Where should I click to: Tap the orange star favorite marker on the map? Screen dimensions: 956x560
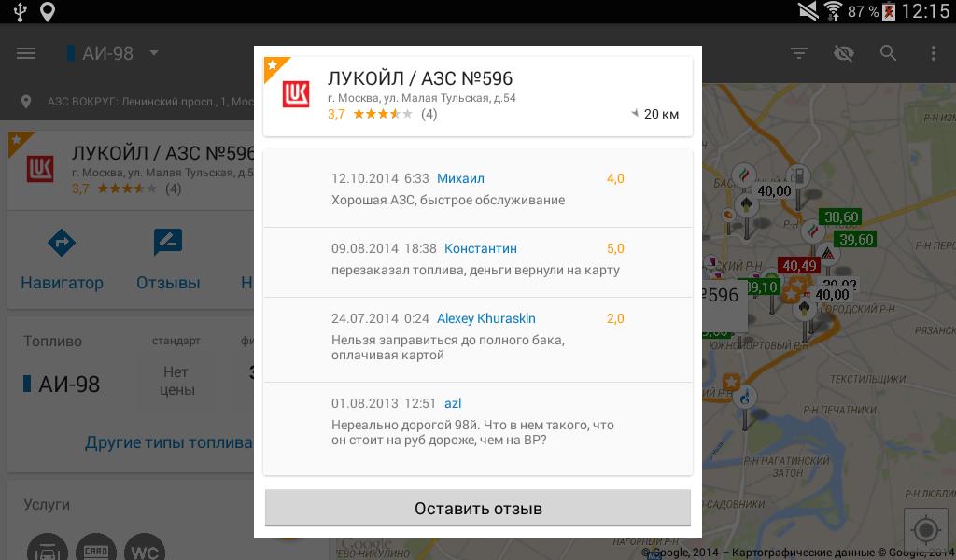pyautogui.click(x=730, y=382)
